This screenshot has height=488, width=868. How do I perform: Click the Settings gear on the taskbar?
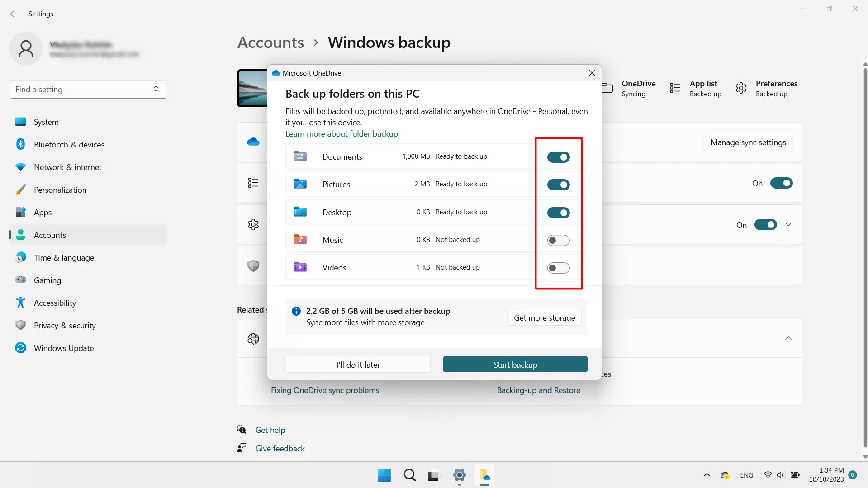point(459,475)
